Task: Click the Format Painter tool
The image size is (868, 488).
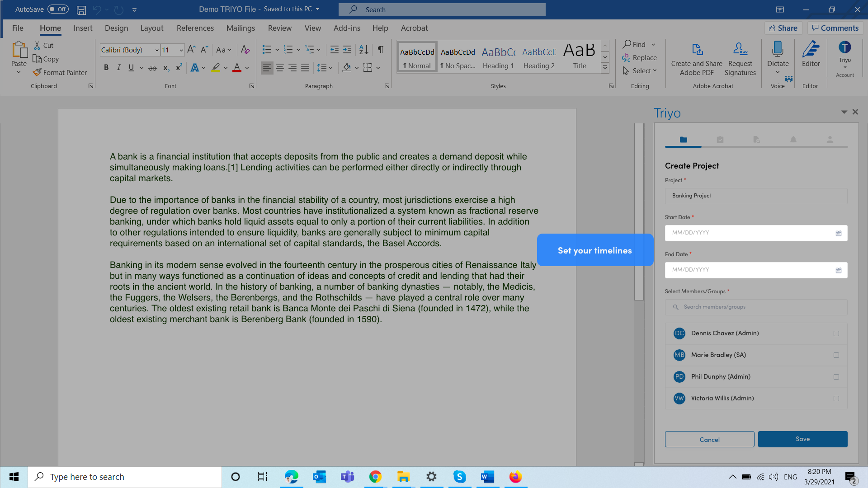Action: [60, 72]
